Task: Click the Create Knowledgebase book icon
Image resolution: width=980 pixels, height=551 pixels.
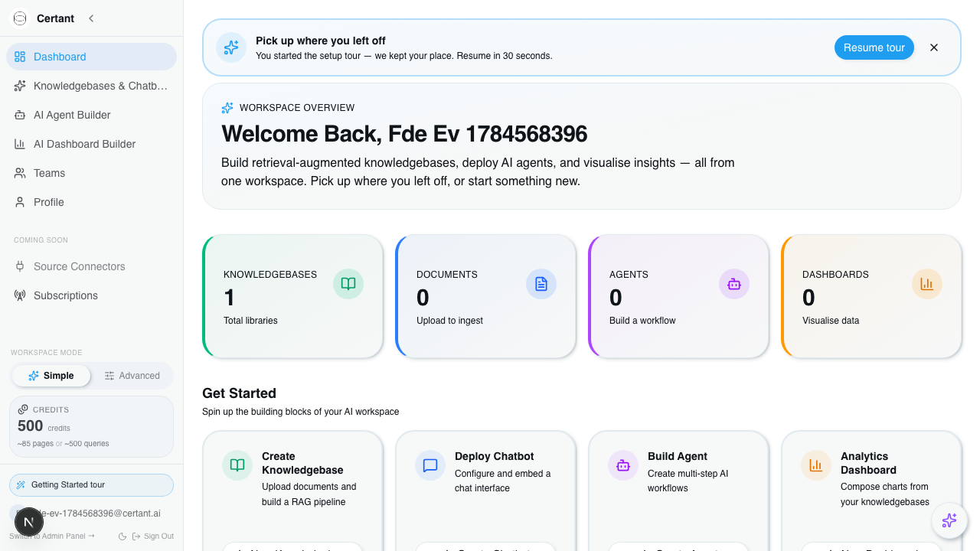Action: coord(237,465)
